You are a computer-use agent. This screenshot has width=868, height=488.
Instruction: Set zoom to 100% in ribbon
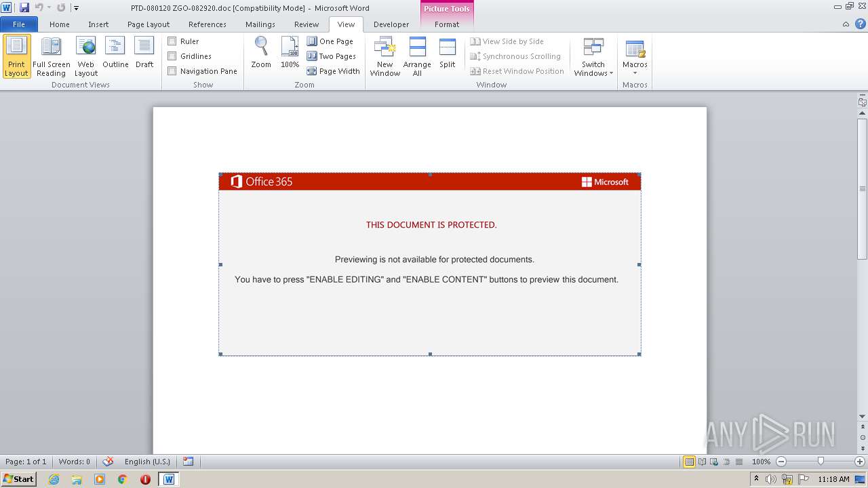290,53
